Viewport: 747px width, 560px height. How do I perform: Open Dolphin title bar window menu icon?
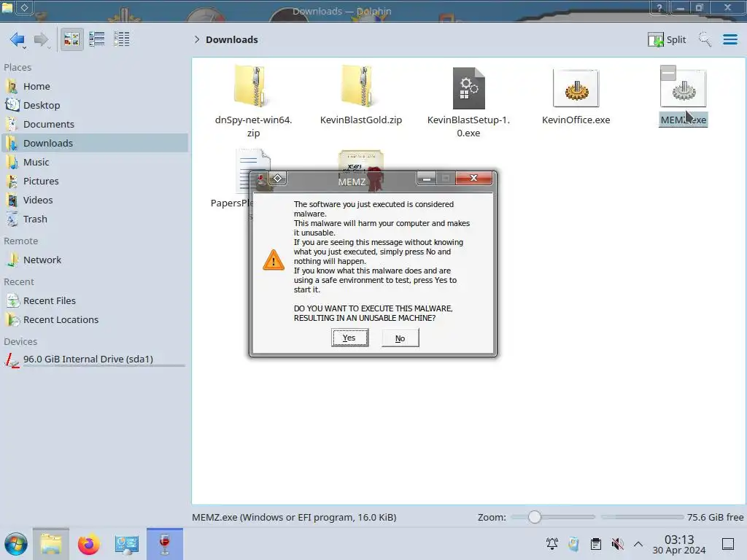7,7
